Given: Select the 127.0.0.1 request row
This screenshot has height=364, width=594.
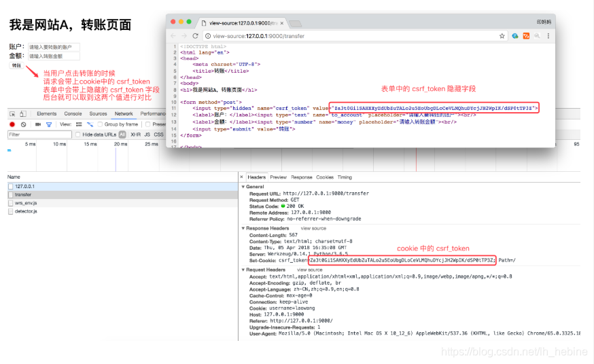Looking at the screenshot, I should 123,187.
